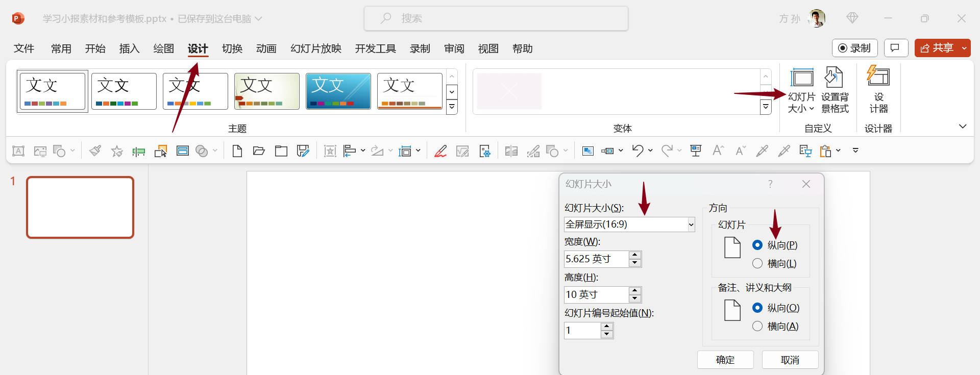Open the Designer (设计器) pane
The image size is (980, 375).
[x=878, y=90]
